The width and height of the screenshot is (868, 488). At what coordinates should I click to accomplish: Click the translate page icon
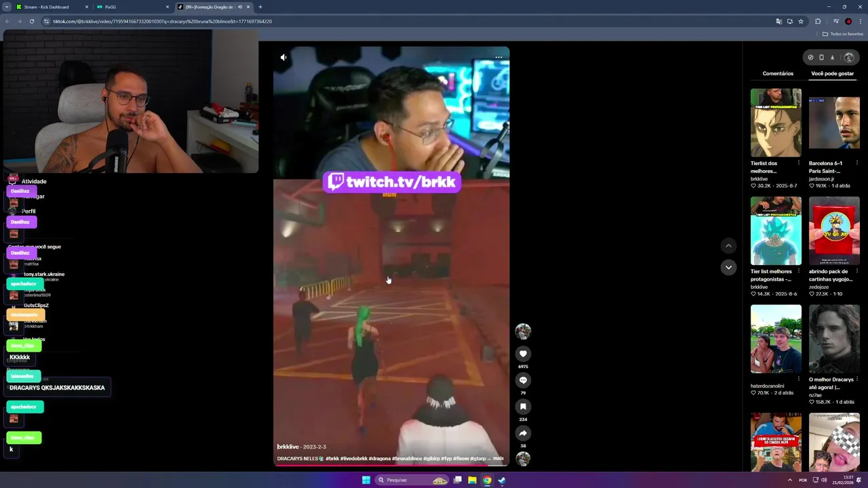pos(778,21)
